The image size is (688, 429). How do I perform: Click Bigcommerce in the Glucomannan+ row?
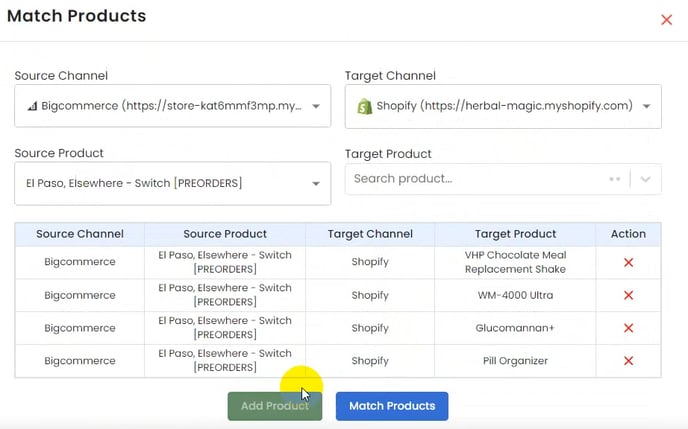click(x=80, y=328)
